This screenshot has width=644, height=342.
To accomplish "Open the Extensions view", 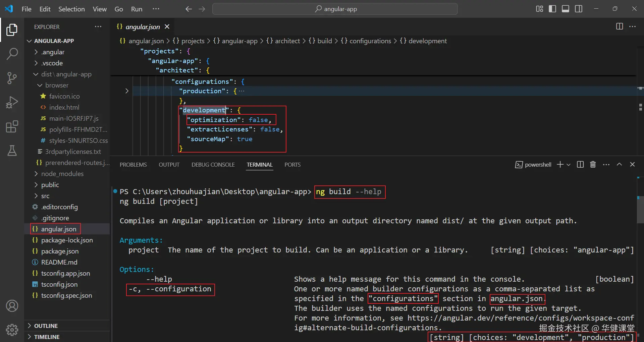I will (12, 127).
